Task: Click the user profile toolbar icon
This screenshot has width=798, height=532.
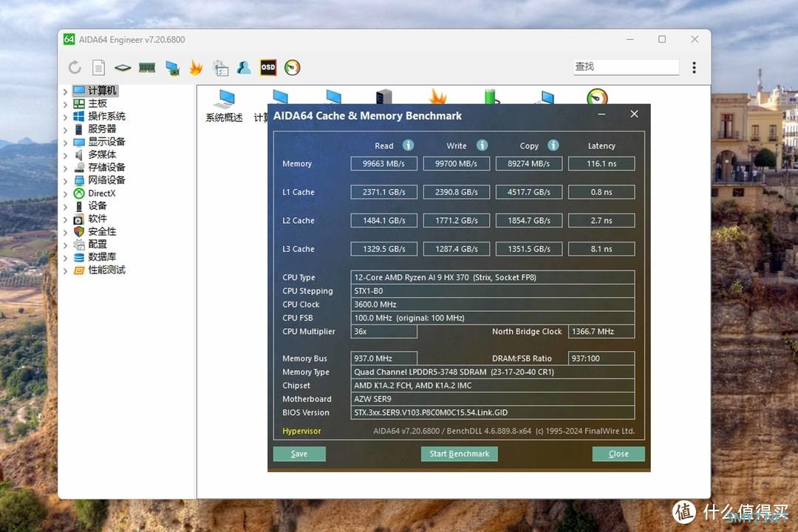Action: (244, 67)
